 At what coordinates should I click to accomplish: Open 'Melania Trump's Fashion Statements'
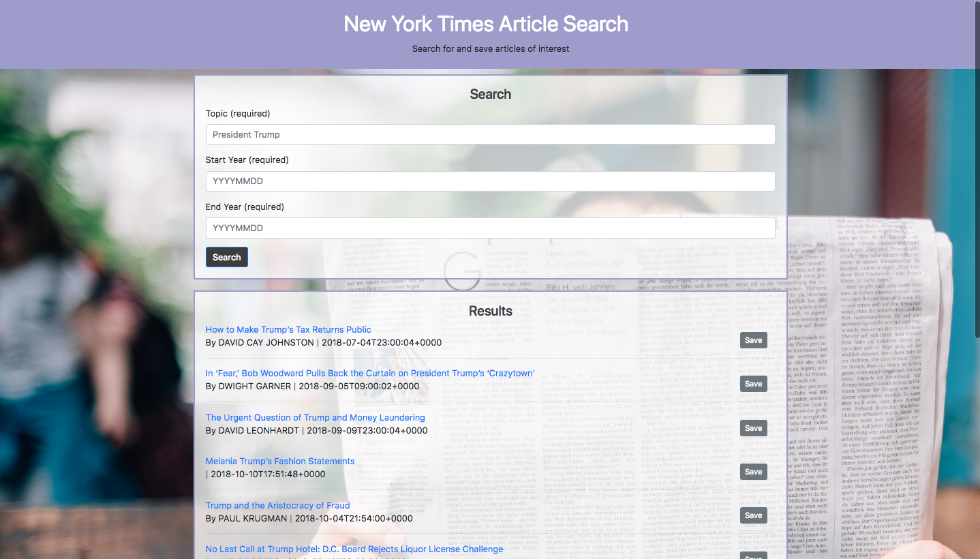(x=280, y=461)
